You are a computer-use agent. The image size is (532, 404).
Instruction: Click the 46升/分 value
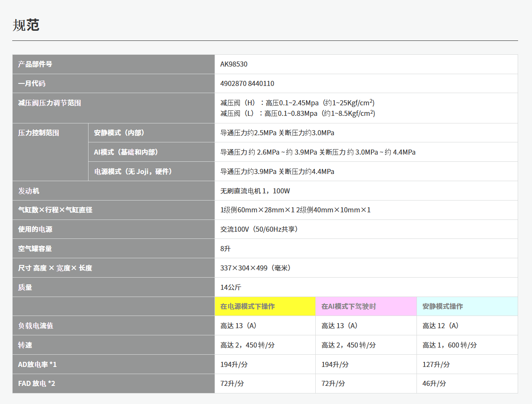pyautogui.click(x=434, y=383)
